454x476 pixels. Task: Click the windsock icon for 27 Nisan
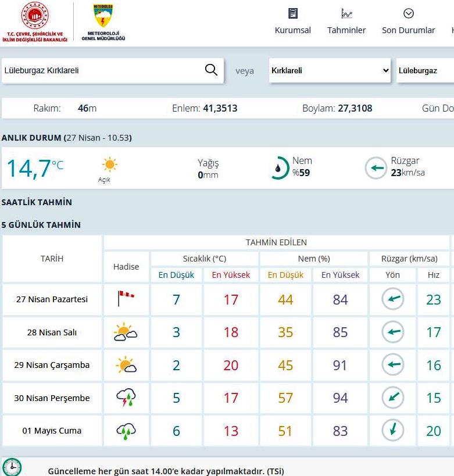(x=126, y=299)
